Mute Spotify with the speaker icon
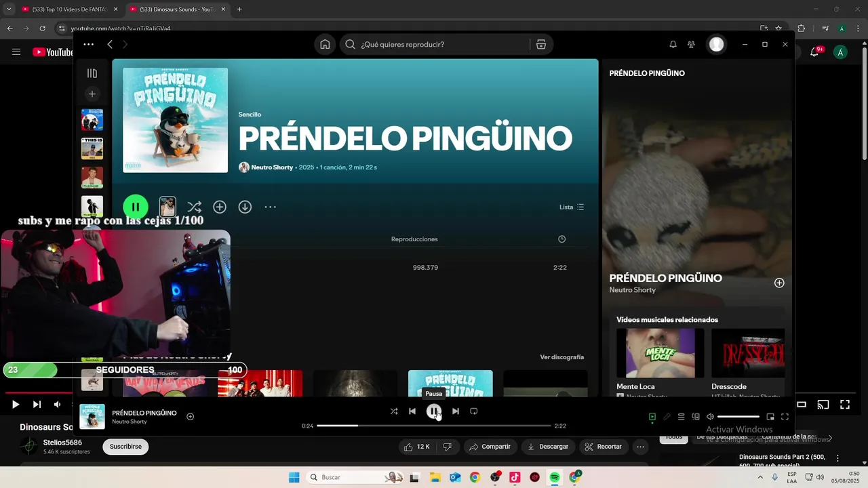The image size is (868, 488). click(x=710, y=417)
